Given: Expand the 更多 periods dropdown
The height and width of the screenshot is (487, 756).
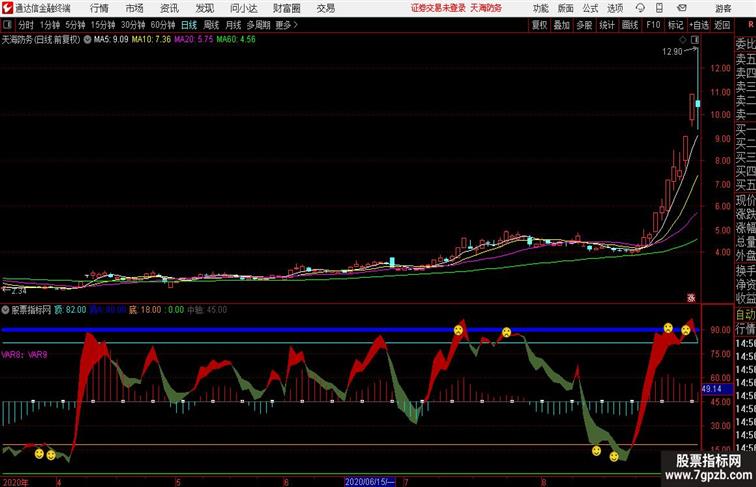Looking at the screenshot, I should 286,25.
